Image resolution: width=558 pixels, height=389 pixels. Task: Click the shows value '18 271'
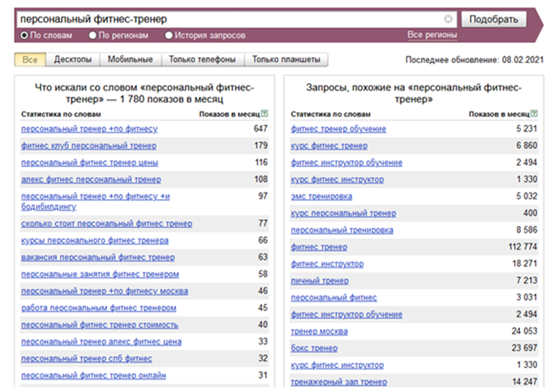(525, 264)
